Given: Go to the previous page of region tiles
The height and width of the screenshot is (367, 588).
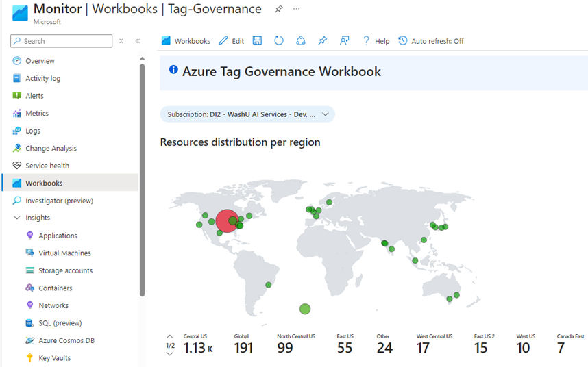Looking at the screenshot, I should click(170, 336).
